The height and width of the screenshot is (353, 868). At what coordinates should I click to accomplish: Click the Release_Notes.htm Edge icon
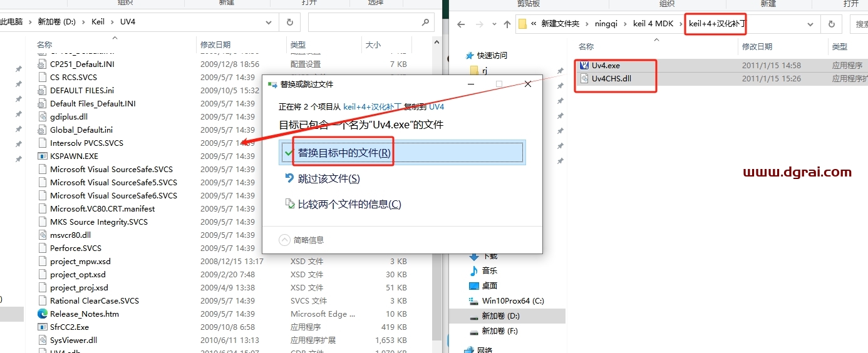click(42, 314)
